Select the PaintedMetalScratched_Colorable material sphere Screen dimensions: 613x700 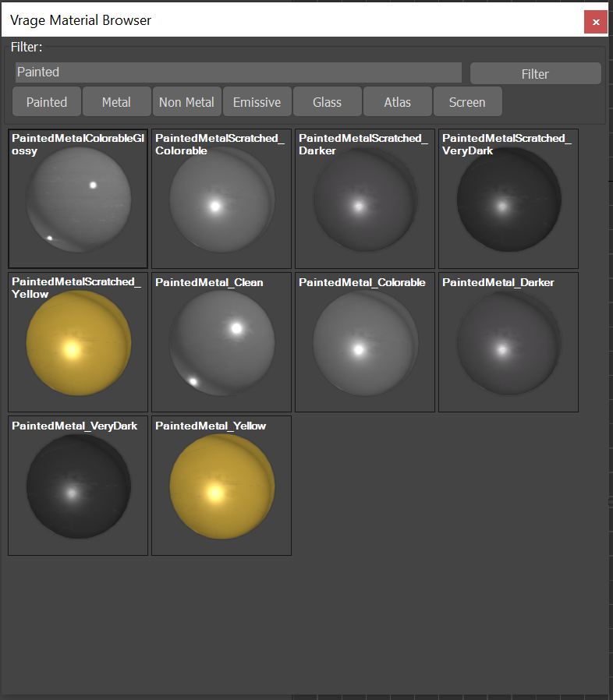(x=221, y=200)
